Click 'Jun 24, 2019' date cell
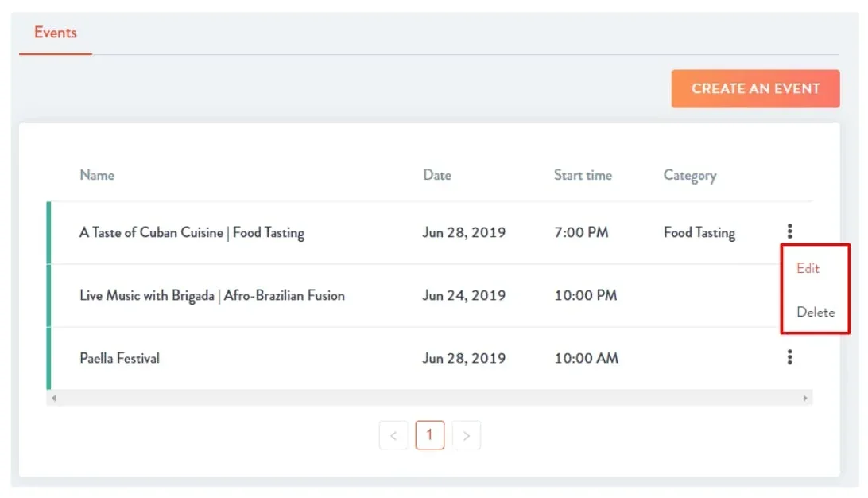Screen dimensions: 868x498 [464, 296]
